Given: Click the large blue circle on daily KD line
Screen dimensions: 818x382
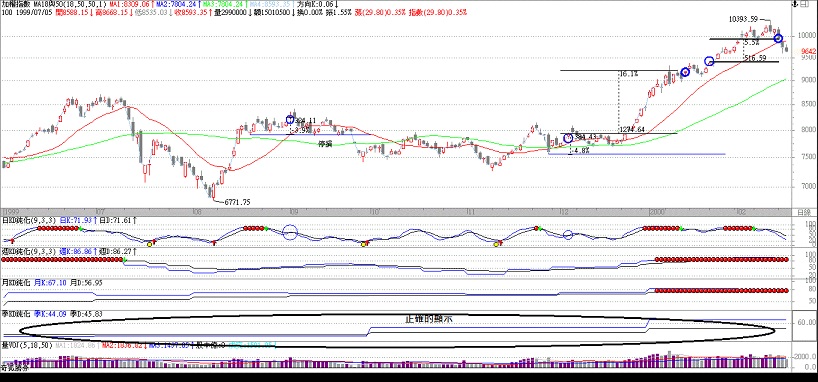Looking at the screenshot, I should coord(290,232).
